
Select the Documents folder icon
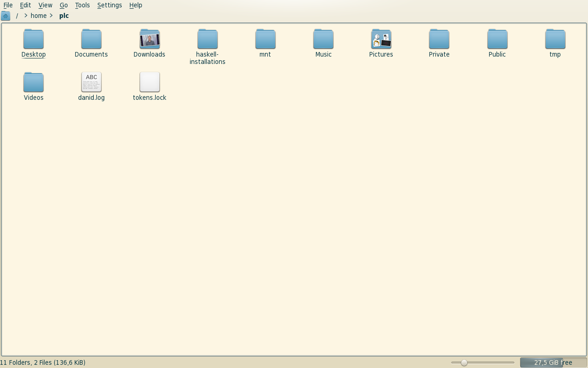pyautogui.click(x=91, y=39)
